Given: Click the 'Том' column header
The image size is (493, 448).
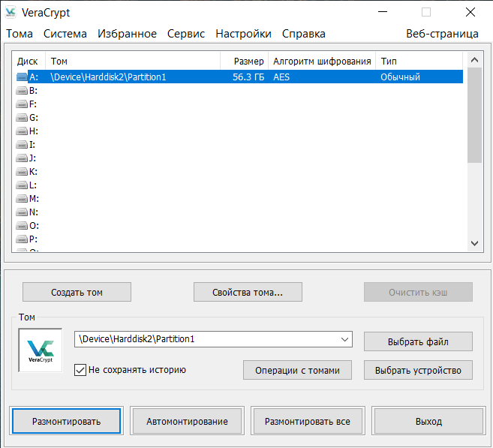Looking at the screenshot, I should coord(133,61).
